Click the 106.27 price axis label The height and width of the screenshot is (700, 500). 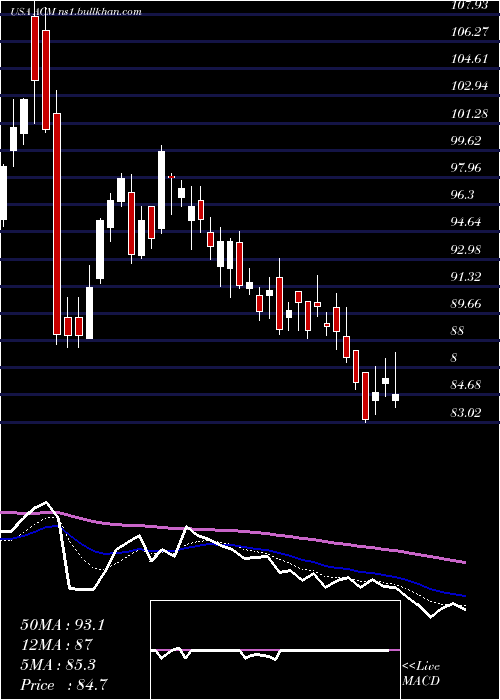pyautogui.click(x=469, y=32)
